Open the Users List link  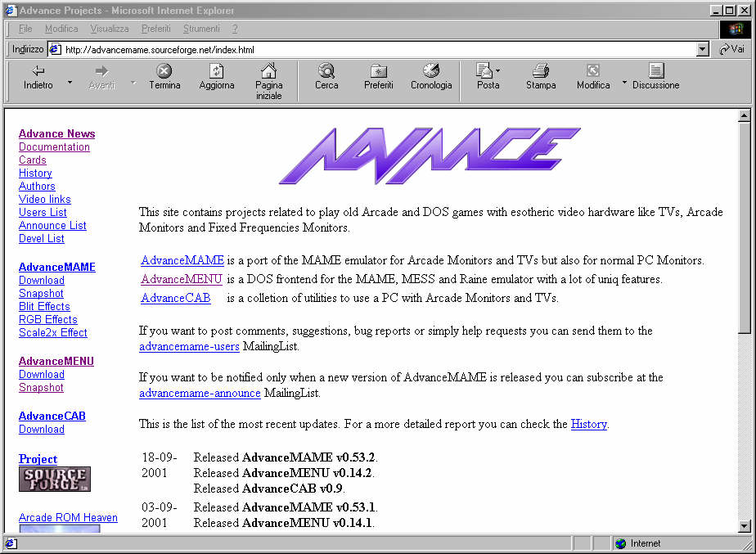(x=43, y=212)
